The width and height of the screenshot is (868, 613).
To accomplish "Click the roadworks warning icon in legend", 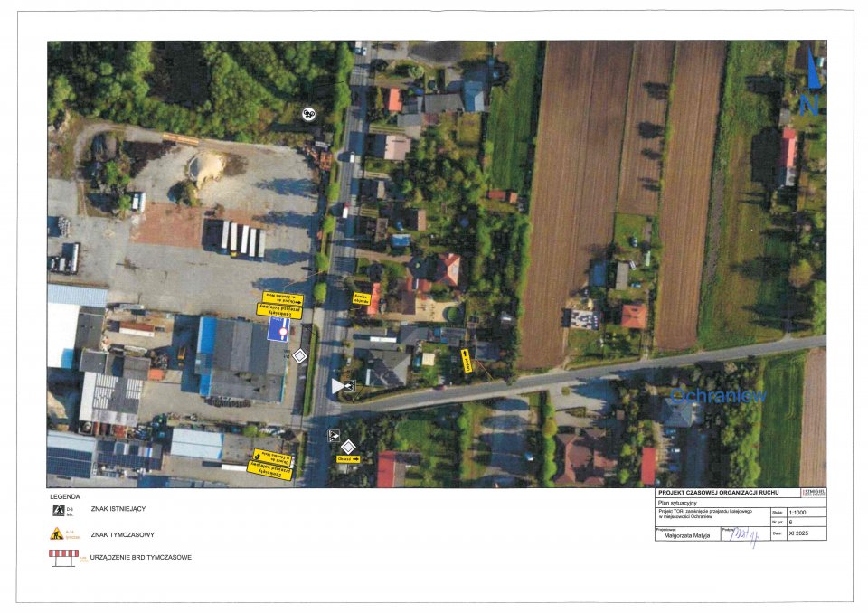I will coord(56,533).
